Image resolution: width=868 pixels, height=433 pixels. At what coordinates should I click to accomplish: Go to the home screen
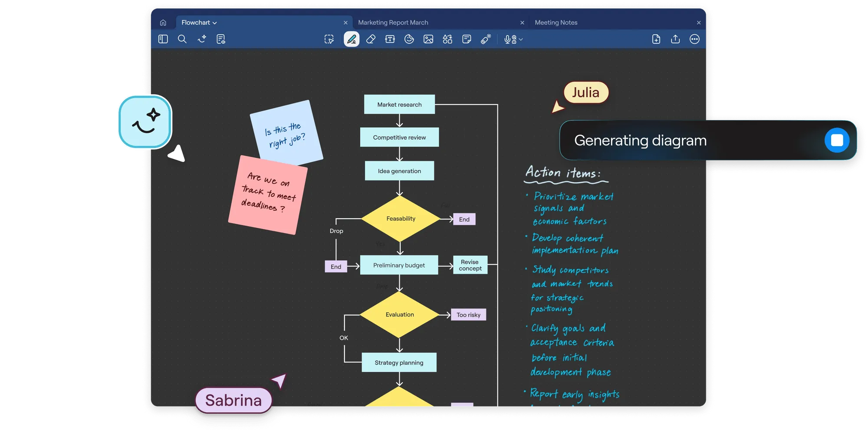pyautogui.click(x=163, y=23)
